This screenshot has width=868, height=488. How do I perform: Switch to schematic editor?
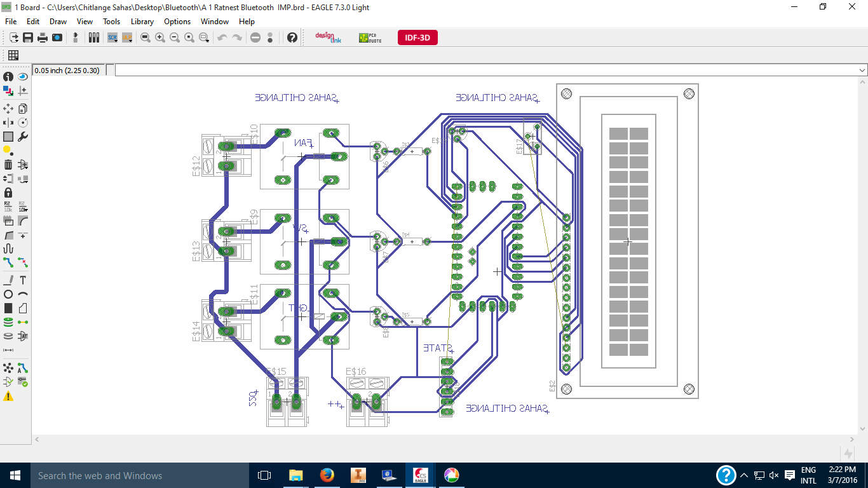pos(76,37)
